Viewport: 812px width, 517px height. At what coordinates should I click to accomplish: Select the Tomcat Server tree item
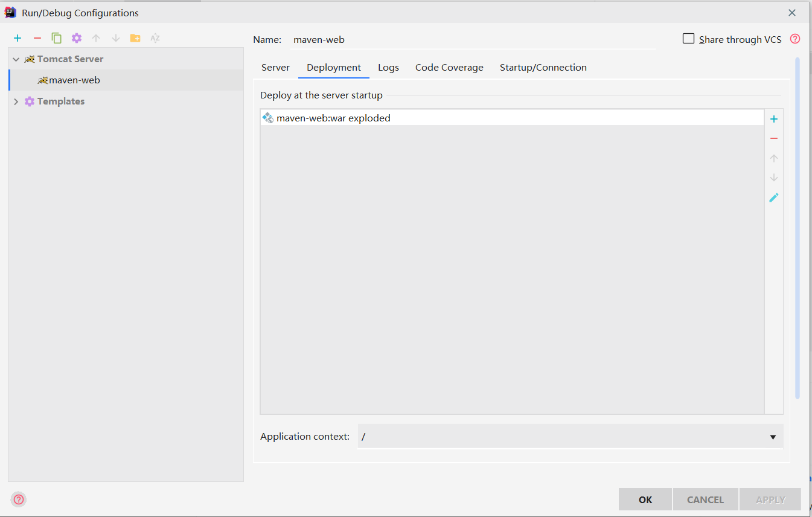tap(126, 59)
